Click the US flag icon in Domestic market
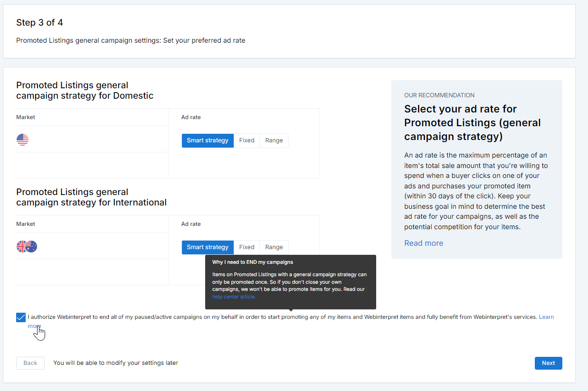 [22, 140]
